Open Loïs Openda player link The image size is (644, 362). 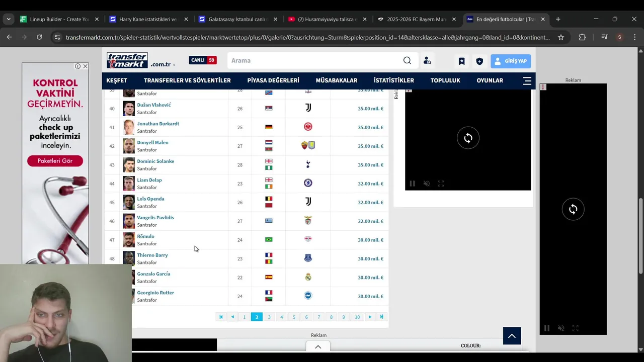click(150, 199)
